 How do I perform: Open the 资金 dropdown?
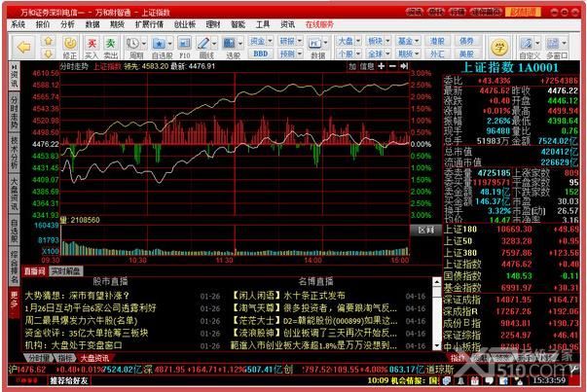[261, 41]
